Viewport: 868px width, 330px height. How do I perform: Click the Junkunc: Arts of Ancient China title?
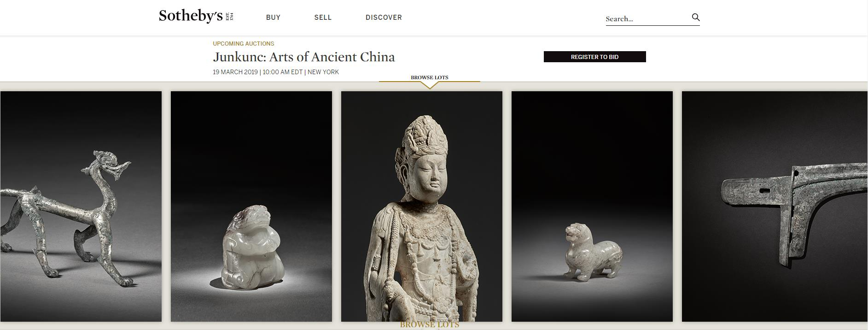click(x=304, y=57)
